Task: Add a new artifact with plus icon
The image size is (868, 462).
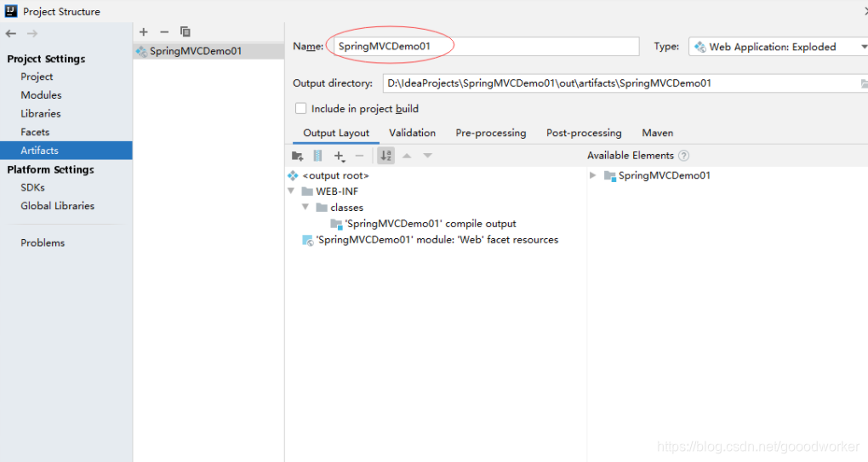Action: (144, 32)
